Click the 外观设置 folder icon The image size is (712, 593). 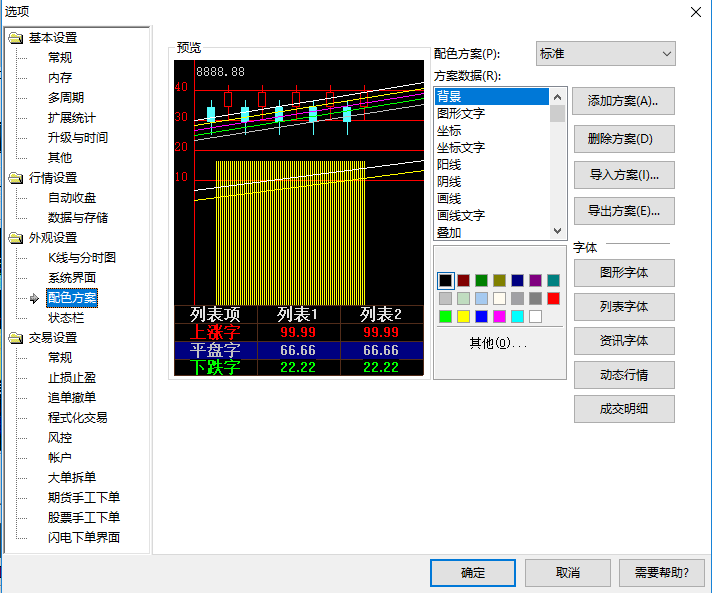(16, 238)
